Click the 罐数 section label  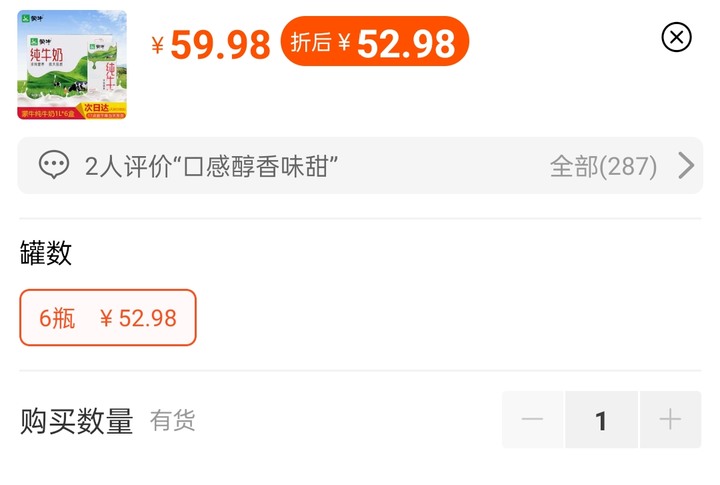click(x=46, y=253)
